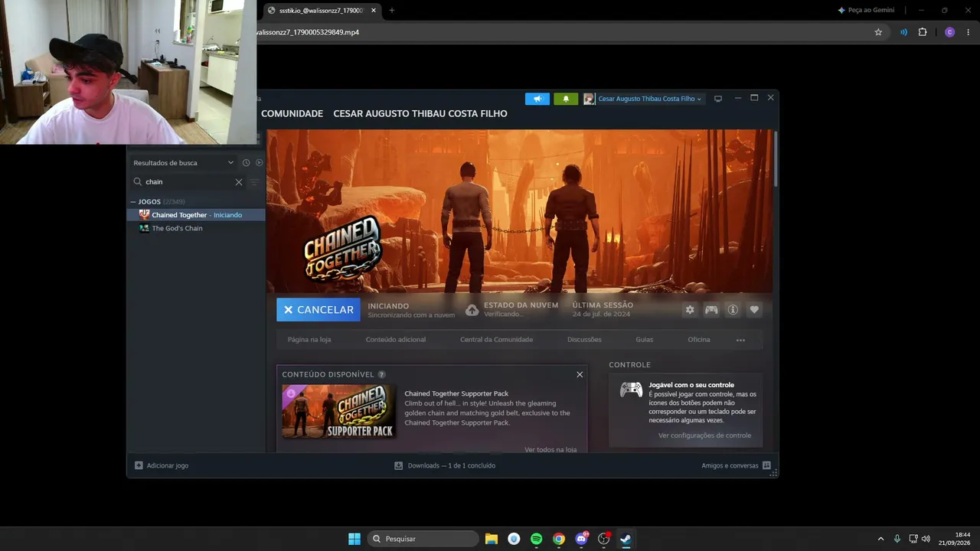Viewport: 980px width, 551px height.
Task: Open the COMUNIDADE menu
Action: tap(292, 113)
